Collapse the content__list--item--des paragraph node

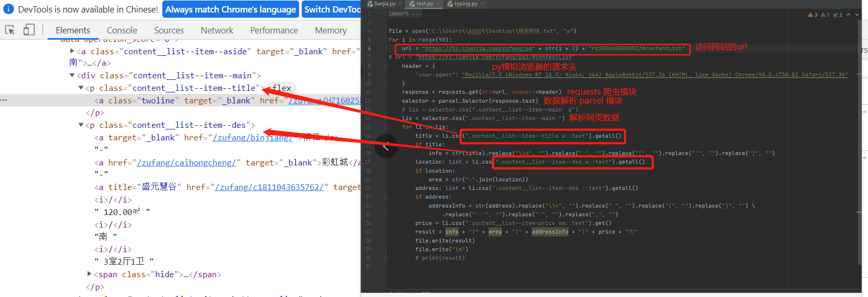(x=81, y=125)
